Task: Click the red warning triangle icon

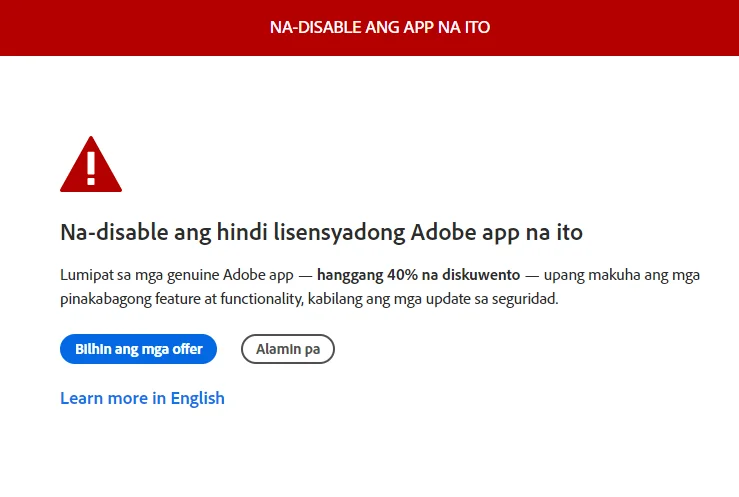Action: [x=91, y=164]
